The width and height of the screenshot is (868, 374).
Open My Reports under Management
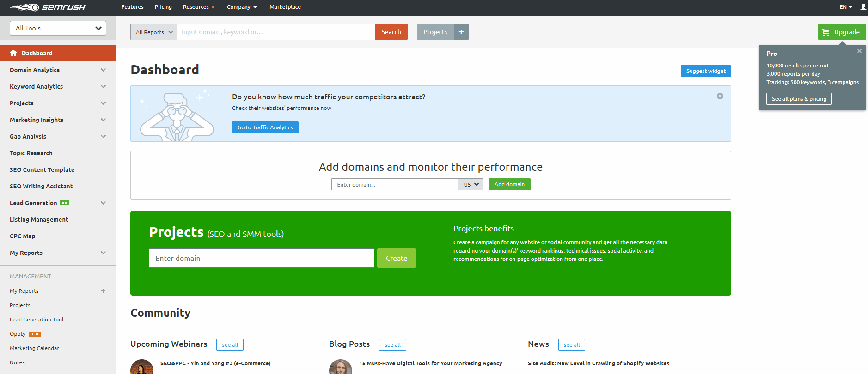pyautogui.click(x=24, y=291)
